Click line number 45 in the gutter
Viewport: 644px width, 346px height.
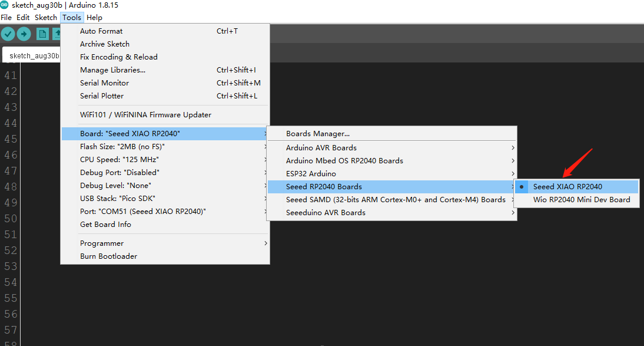click(11, 139)
